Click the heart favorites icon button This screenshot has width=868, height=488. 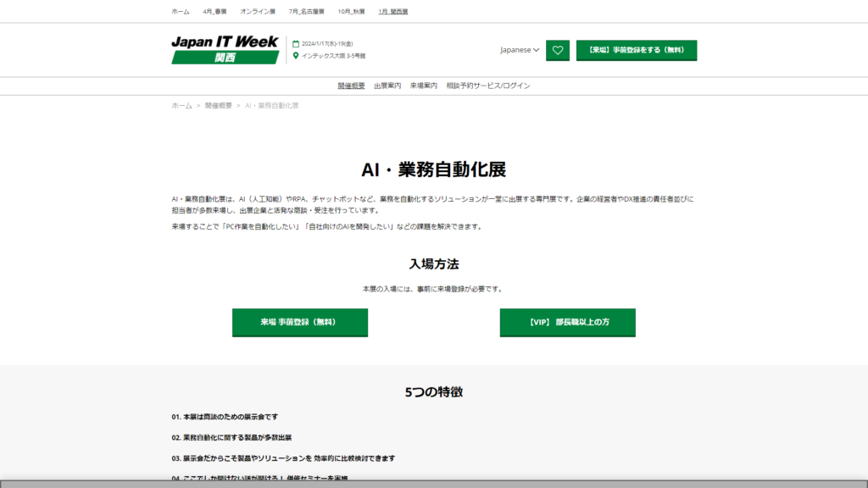point(558,50)
